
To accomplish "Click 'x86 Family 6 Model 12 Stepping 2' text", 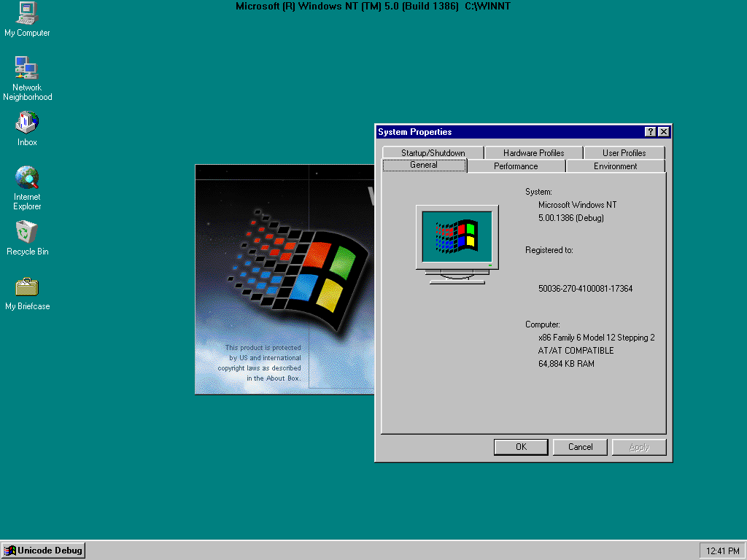I will tap(597, 338).
